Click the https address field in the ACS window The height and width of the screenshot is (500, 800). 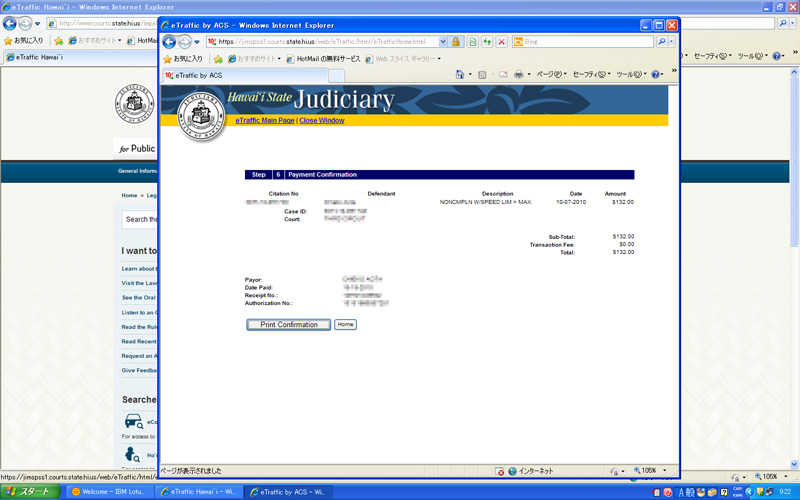pyautogui.click(x=322, y=42)
